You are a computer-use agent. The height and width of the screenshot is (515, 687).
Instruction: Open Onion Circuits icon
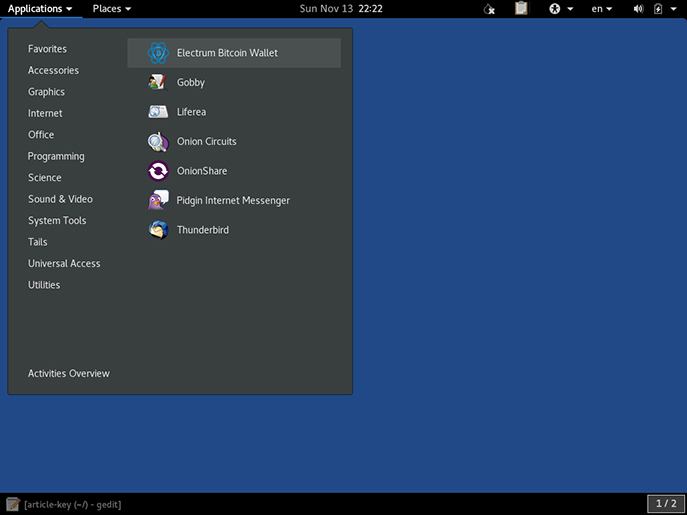(x=158, y=142)
